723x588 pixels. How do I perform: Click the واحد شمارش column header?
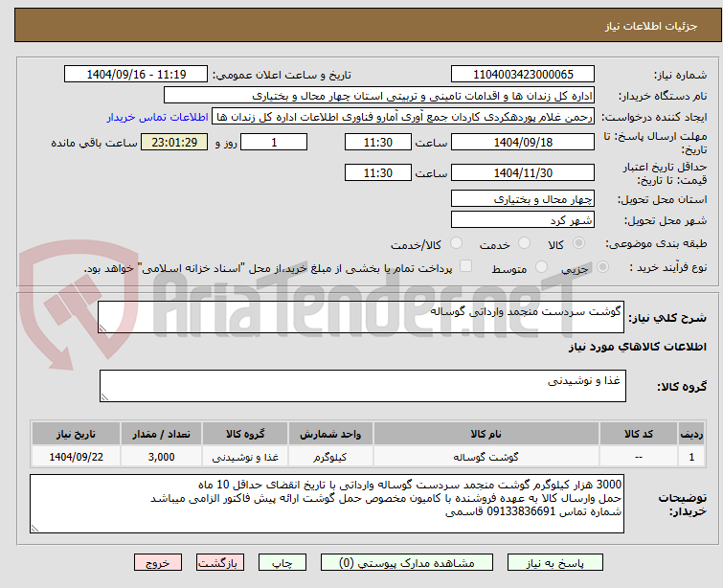(330, 434)
